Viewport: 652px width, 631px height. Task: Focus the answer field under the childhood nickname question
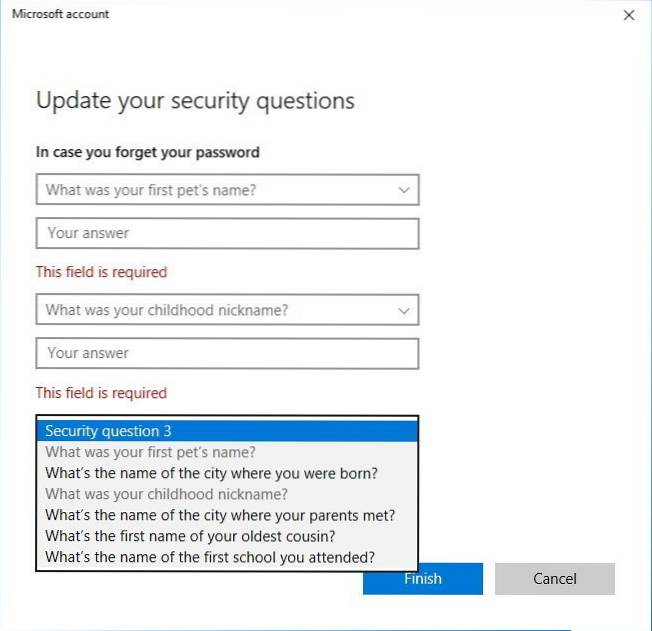tap(227, 353)
